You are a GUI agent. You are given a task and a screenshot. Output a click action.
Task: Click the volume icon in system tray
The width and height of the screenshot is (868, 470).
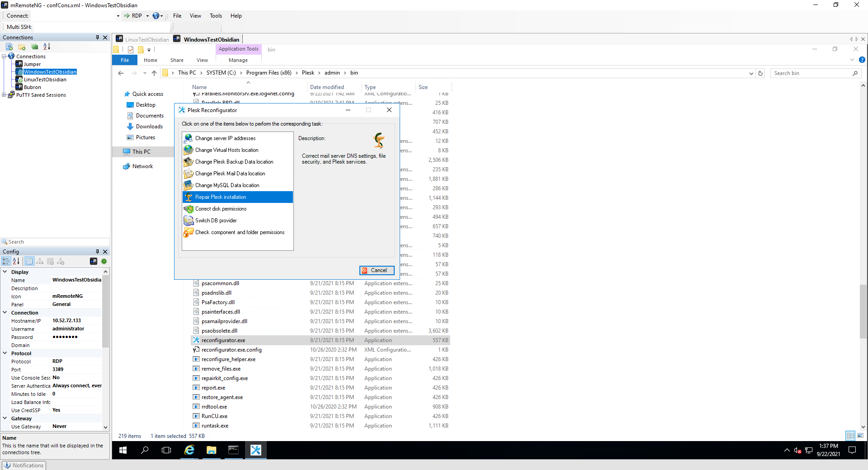click(798, 450)
